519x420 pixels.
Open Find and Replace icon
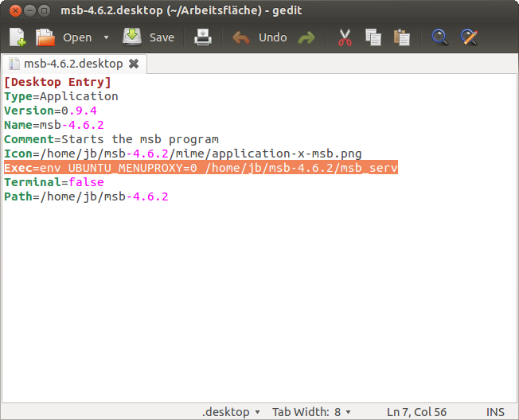pyautogui.click(x=469, y=37)
